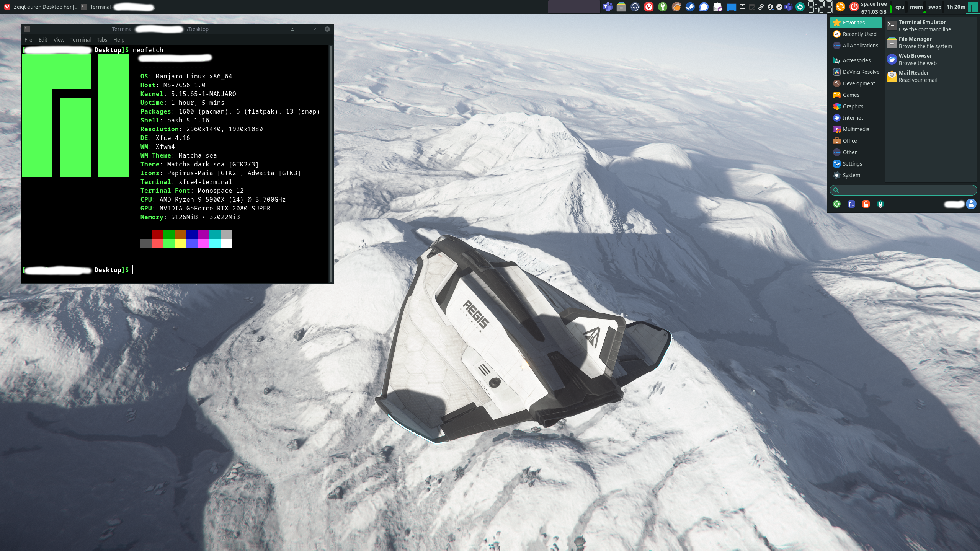Image resolution: width=980 pixels, height=551 pixels.
Task: Open the teal wrench settings manager icon
Action: click(880, 204)
